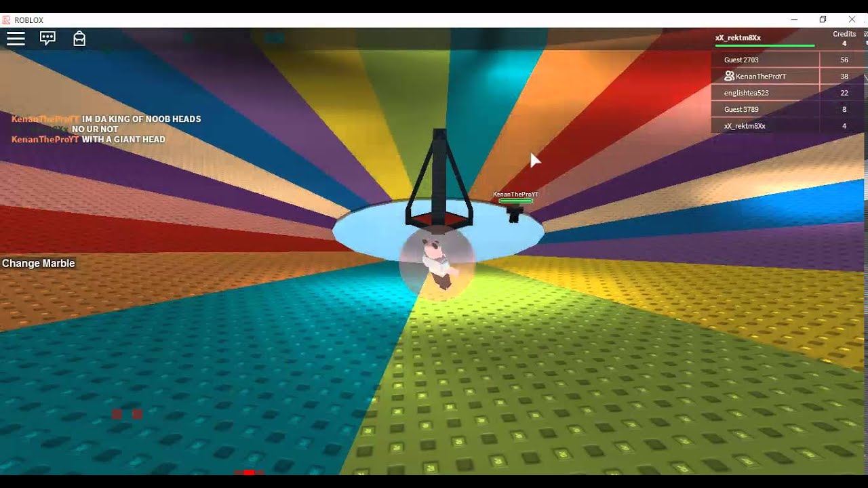868x488 pixels.
Task: Open the backpack inventory icon
Action: click(79, 39)
